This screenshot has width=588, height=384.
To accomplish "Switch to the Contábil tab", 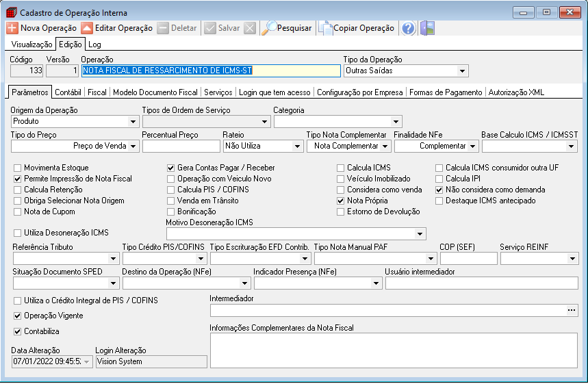I will point(68,92).
